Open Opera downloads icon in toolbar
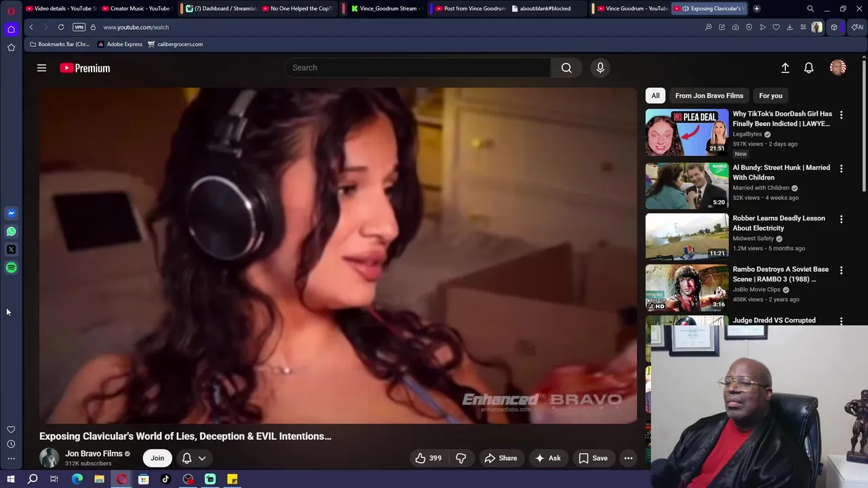Screen dimensions: 868x488 [789, 27]
